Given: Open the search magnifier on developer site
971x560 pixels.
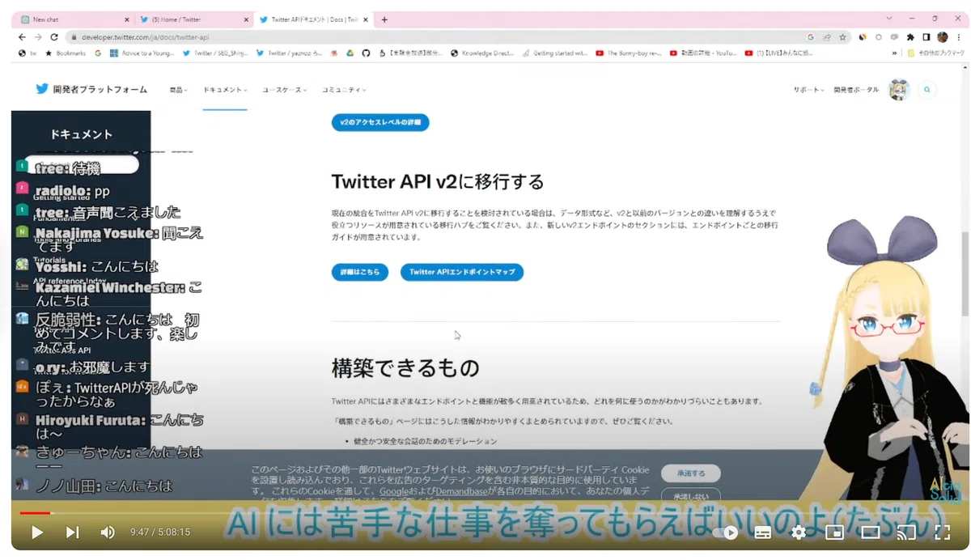Looking at the screenshot, I should (927, 90).
